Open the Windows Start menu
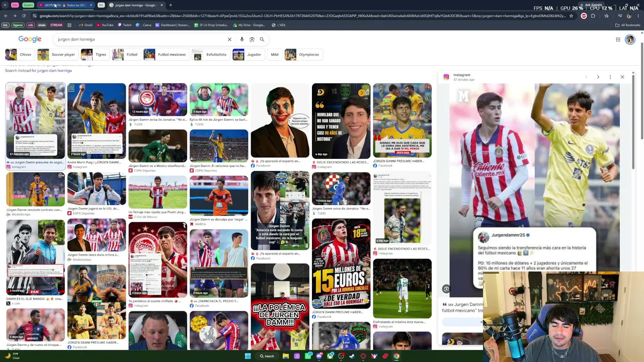The height and width of the screenshot is (362, 644). (x=248, y=356)
